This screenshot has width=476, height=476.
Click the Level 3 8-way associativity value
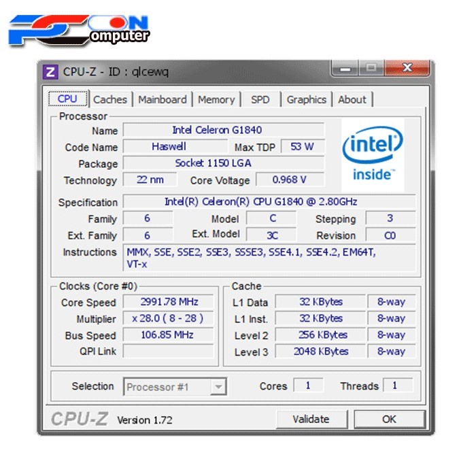point(391,352)
